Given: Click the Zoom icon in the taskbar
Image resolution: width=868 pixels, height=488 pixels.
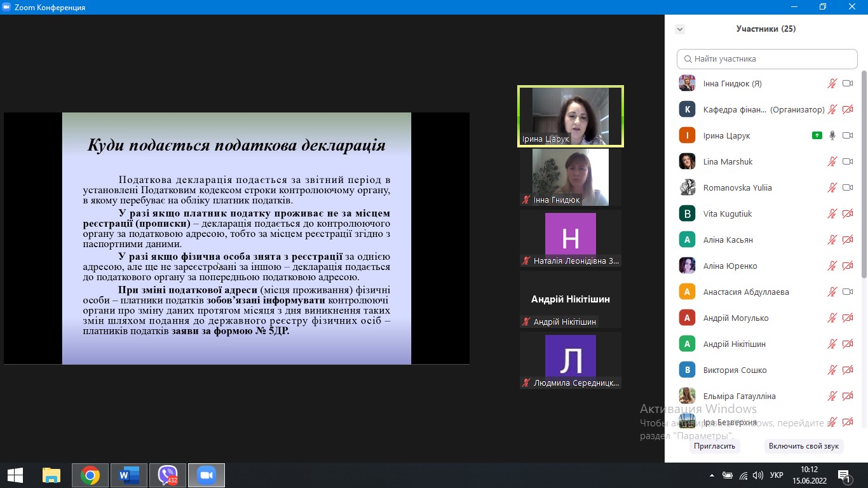Looking at the screenshot, I should pos(206,475).
